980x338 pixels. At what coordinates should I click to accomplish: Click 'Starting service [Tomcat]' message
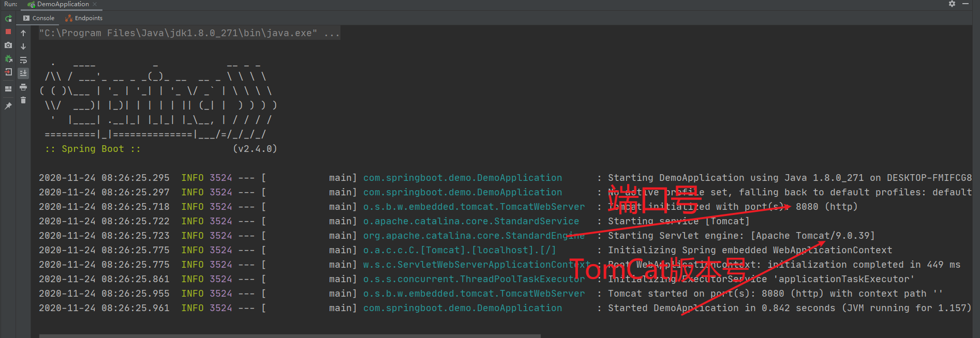pyautogui.click(x=679, y=221)
